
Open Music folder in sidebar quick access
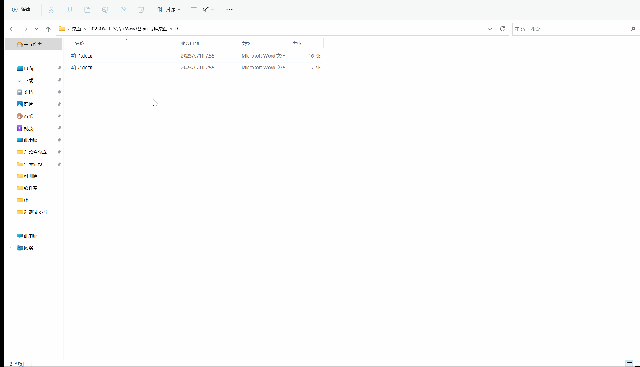(25, 116)
